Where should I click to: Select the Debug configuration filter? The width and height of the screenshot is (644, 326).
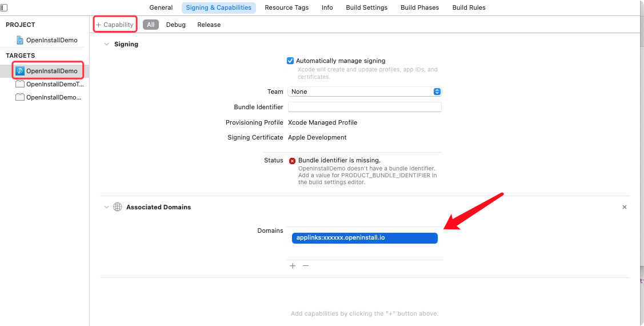tap(175, 25)
